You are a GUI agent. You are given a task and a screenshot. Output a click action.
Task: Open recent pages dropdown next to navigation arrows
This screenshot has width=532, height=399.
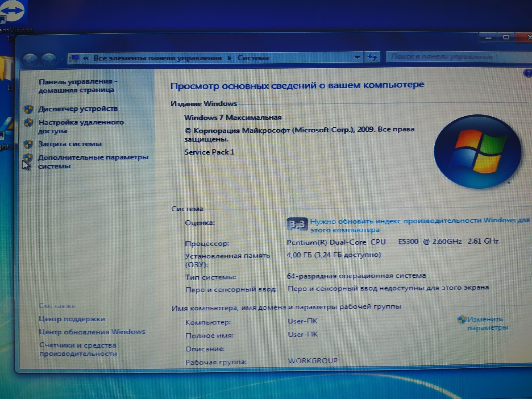(62, 59)
